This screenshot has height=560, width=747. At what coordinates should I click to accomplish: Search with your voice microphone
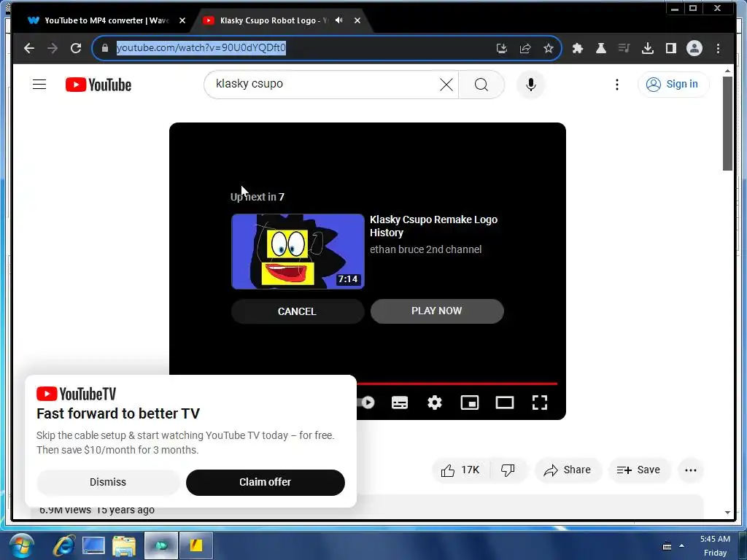pyautogui.click(x=531, y=85)
